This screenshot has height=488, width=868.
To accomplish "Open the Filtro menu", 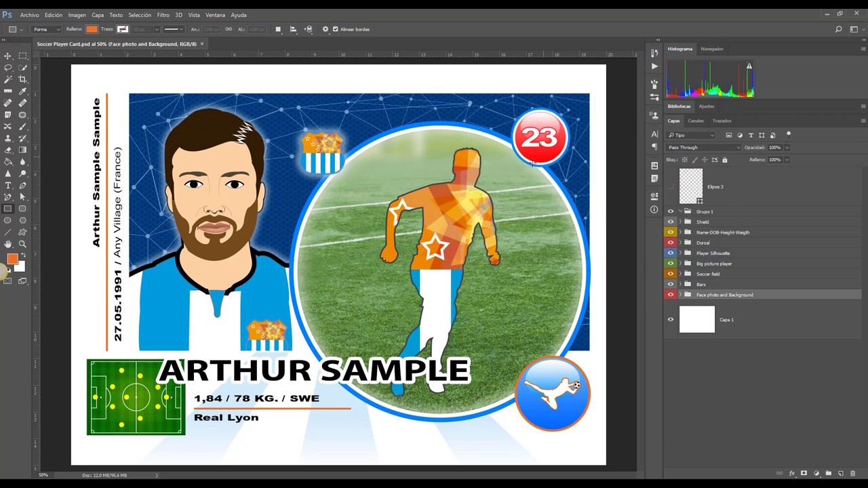I will (163, 15).
